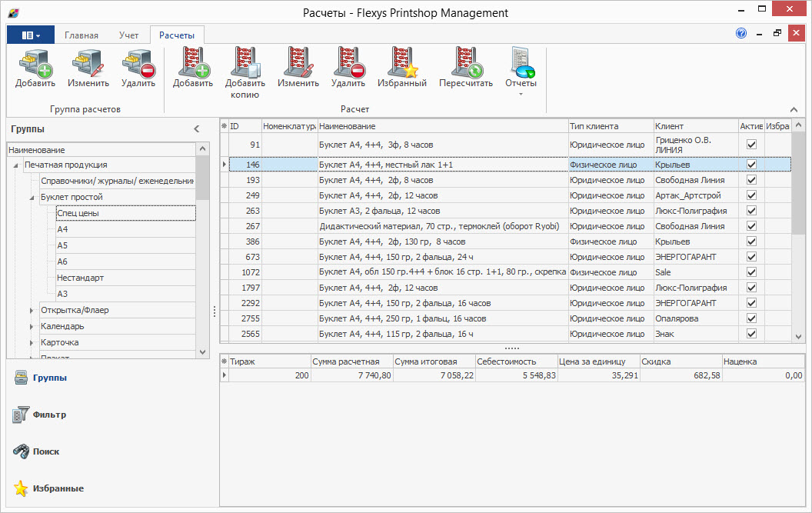The height and width of the screenshot is (513, 812).
Task: Toggle active checkbox for ID 249
Action: click(751, 195)
